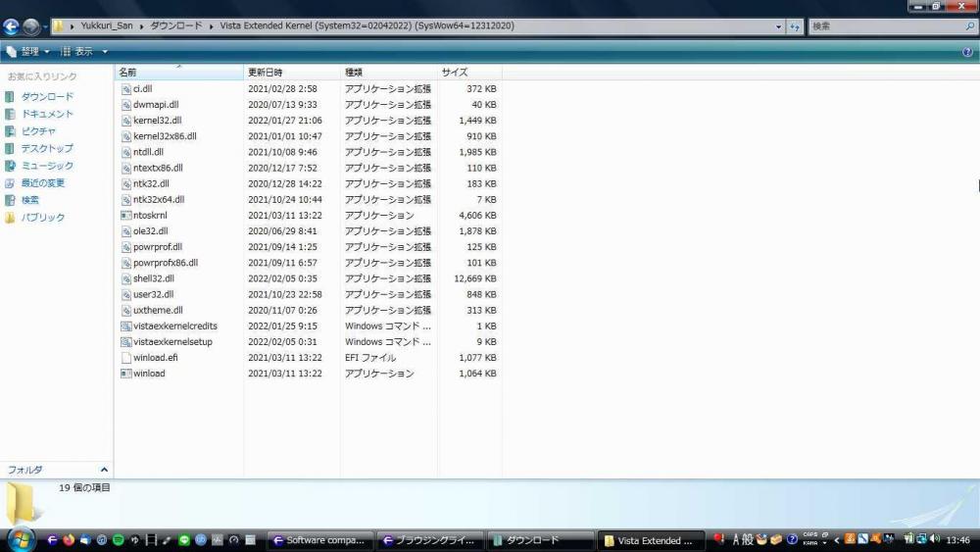Select the file name ntextx86.dll
The height and width of the screenshot is (552, 980).
coord(158,168)
